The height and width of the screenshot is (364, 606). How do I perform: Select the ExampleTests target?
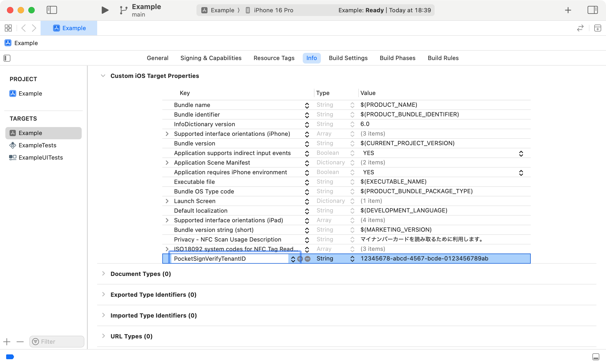coord(37,145)
